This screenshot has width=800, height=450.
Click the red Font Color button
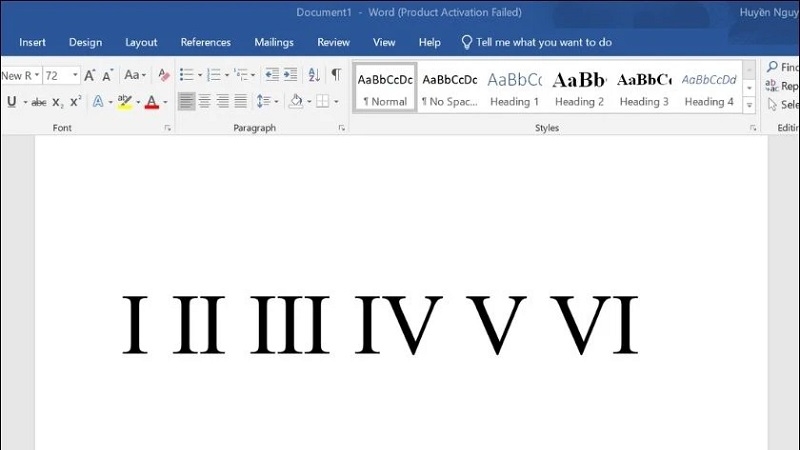click(x=150, y=102)
